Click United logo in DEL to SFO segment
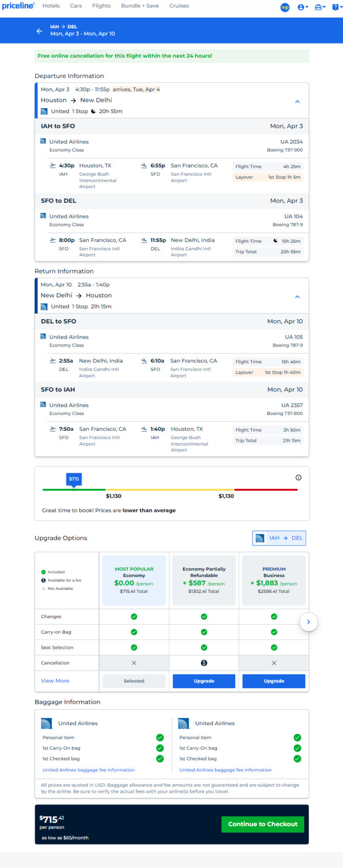 point(44,337)
